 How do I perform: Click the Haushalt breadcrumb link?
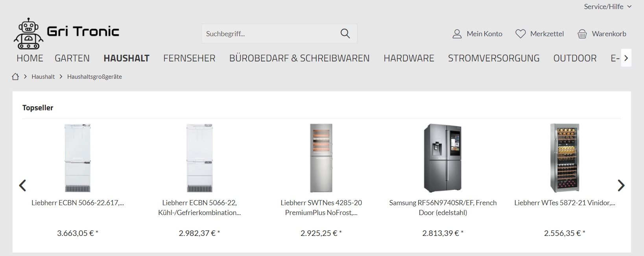click(x=43, y=77)
